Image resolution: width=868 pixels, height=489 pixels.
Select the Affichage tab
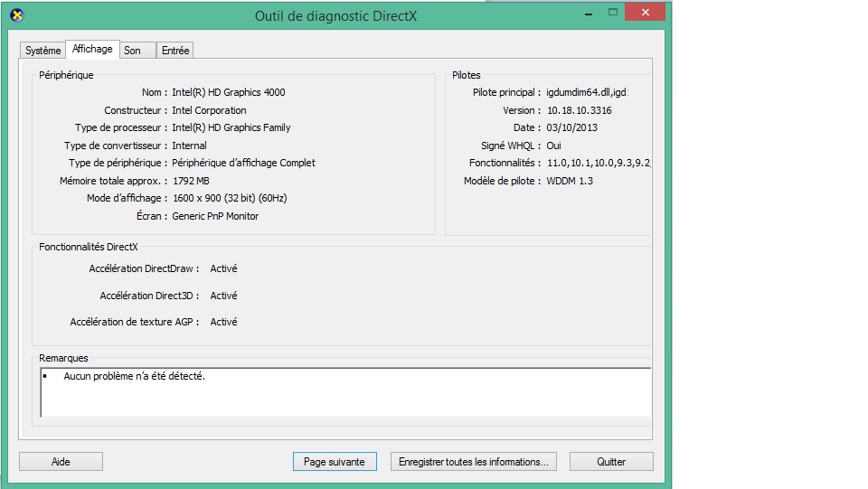(92, 49)
